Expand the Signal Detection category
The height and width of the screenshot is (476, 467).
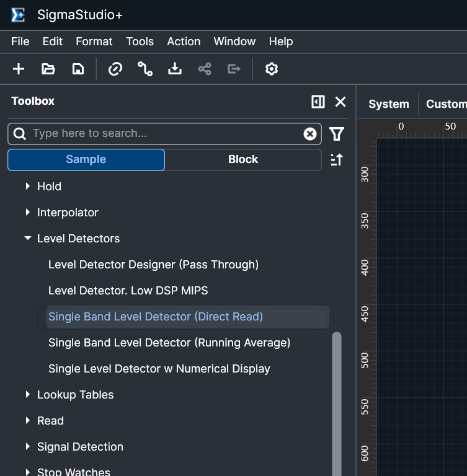[28, 446]
